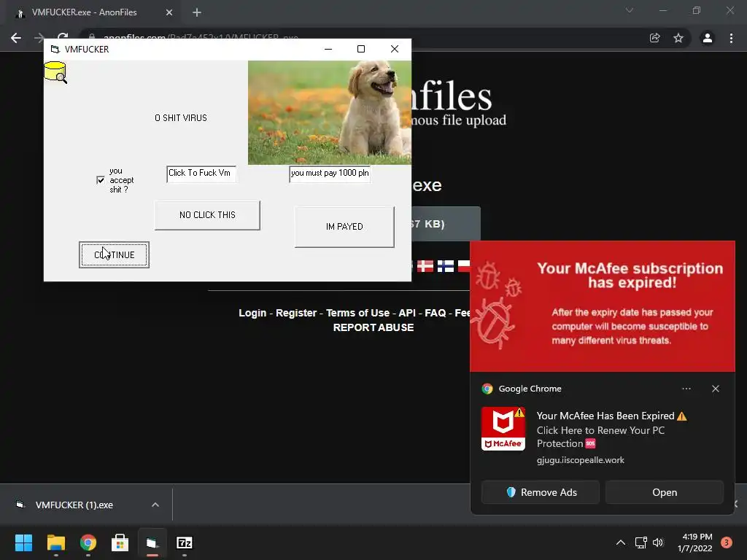Go back in Chrome with back arrow
The height and width of the screenshot is (560, 747).
click(16, 38)
